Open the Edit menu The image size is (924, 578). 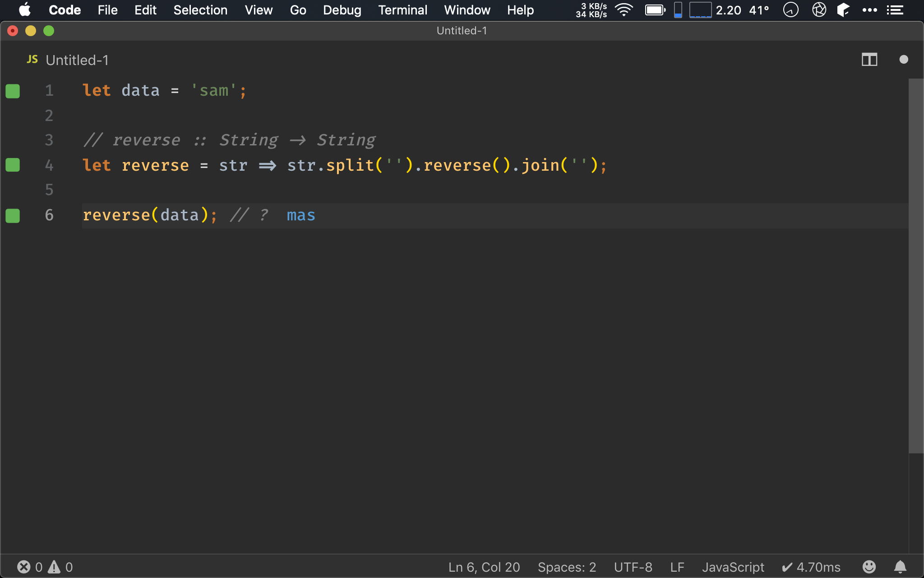click(145, 10)
